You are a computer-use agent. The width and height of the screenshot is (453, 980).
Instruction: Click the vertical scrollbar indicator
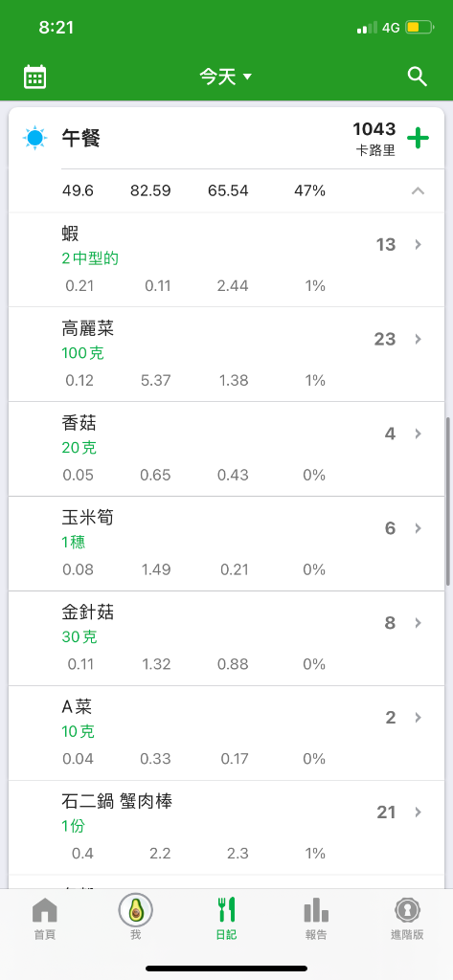[x=448, y=501]
